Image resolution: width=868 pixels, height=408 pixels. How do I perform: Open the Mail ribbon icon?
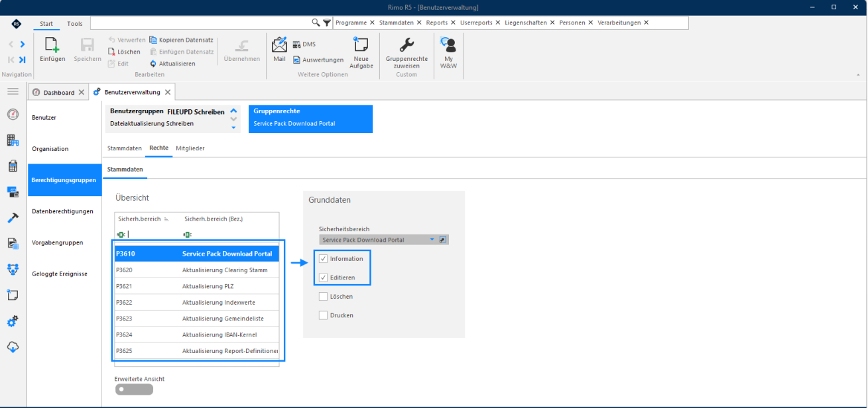point(279,44)
